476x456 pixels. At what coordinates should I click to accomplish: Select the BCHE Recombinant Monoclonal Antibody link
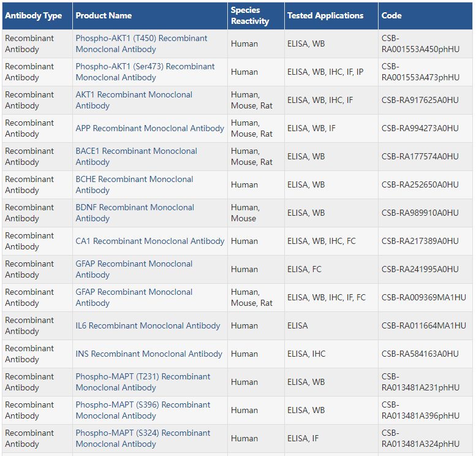pyautogui.click(x=134, y=180)
